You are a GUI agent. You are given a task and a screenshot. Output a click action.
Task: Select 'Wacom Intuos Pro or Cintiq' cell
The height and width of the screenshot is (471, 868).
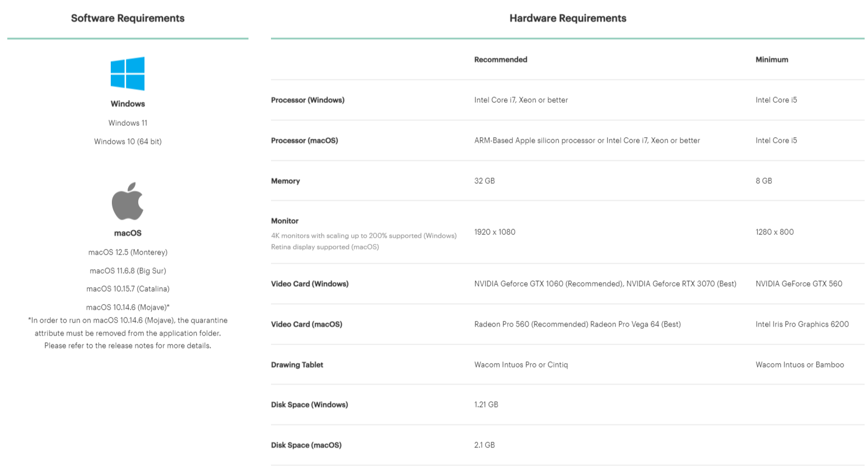coord(521,365)
